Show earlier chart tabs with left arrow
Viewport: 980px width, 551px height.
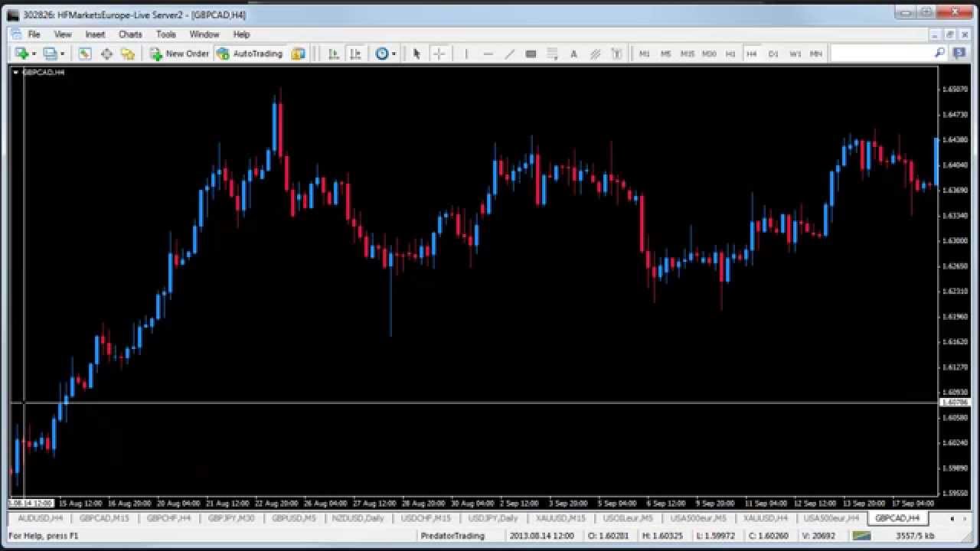point(952,518)
